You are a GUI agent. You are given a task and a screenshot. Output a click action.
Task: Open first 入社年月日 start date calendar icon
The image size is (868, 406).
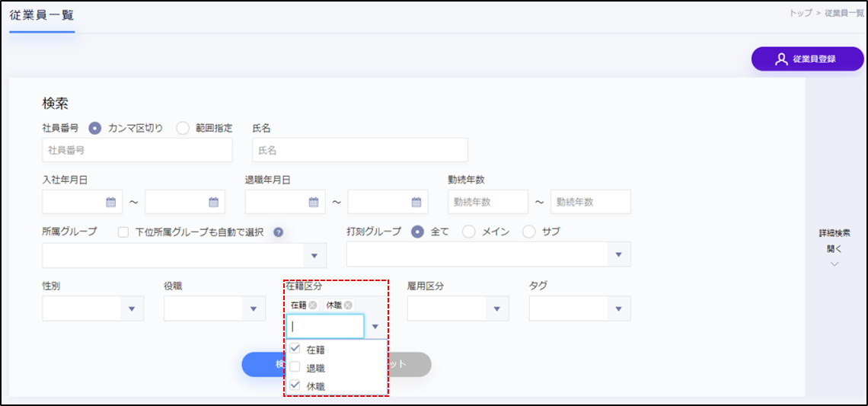110,202
